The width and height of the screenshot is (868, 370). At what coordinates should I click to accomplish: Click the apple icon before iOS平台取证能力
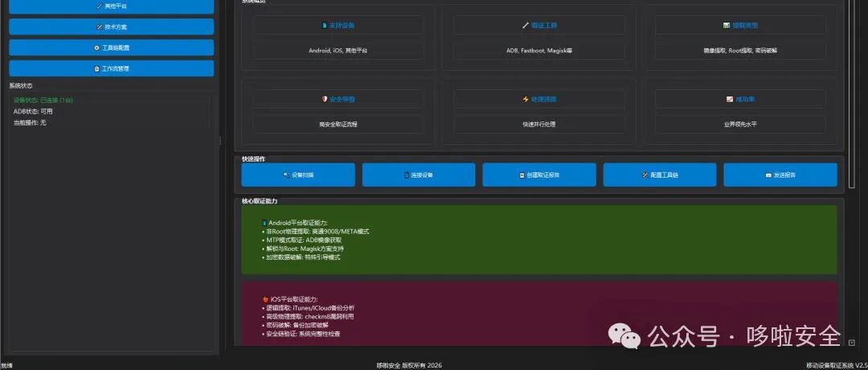[266, 299]
